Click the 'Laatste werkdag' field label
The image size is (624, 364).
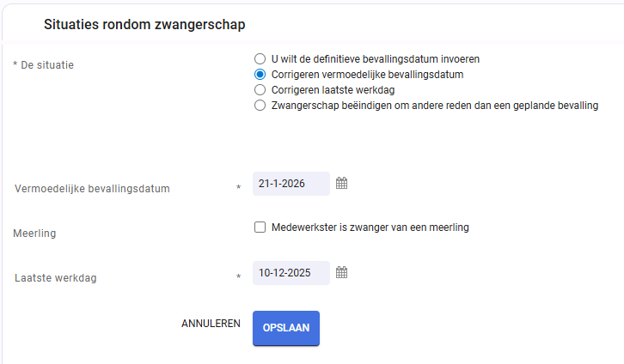56,278
